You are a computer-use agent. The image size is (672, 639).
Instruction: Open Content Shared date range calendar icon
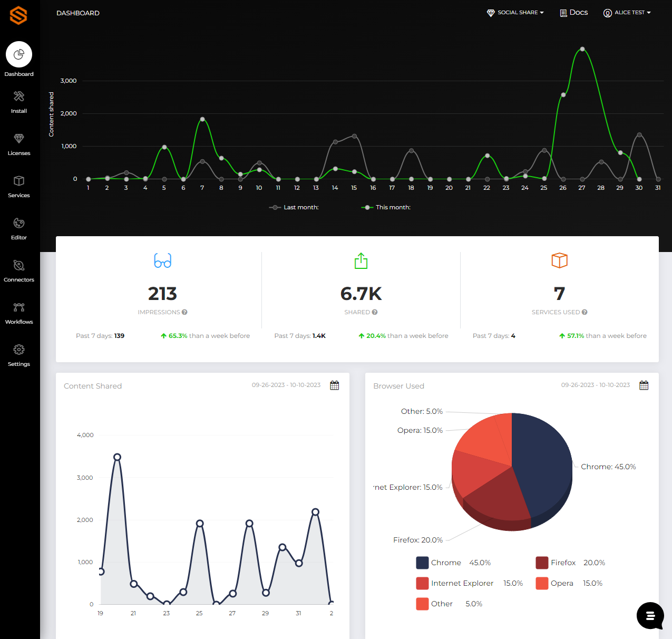point(334,385)
